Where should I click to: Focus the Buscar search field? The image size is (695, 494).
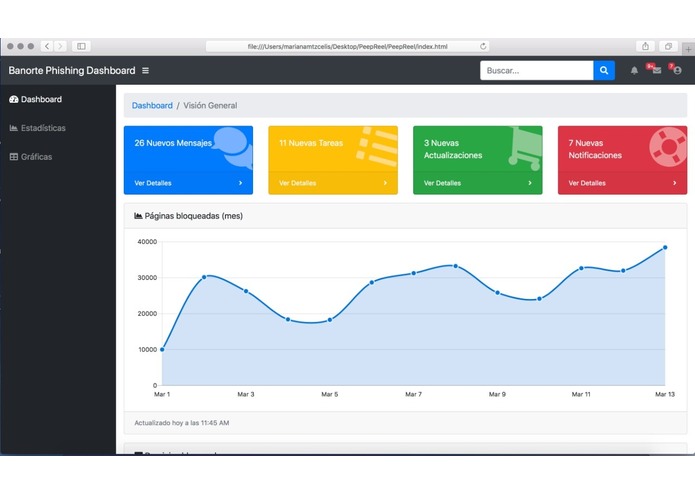point(537,70)
